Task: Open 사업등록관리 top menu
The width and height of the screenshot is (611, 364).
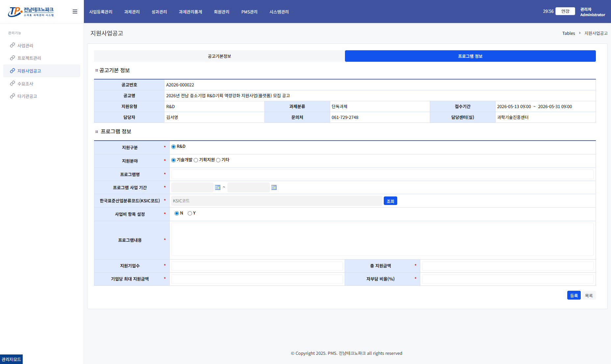Action: pos(101,12)
